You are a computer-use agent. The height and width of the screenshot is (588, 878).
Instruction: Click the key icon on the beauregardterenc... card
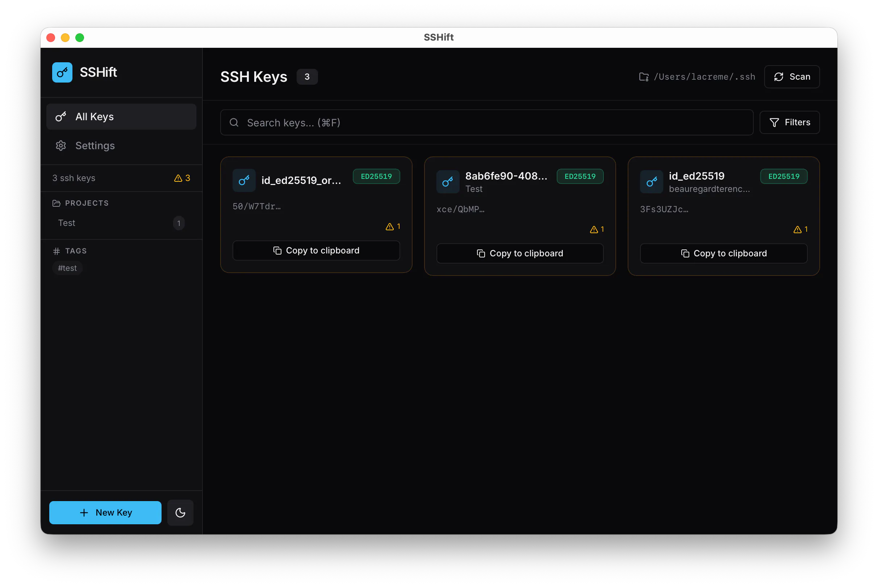(x=652, y=182)
